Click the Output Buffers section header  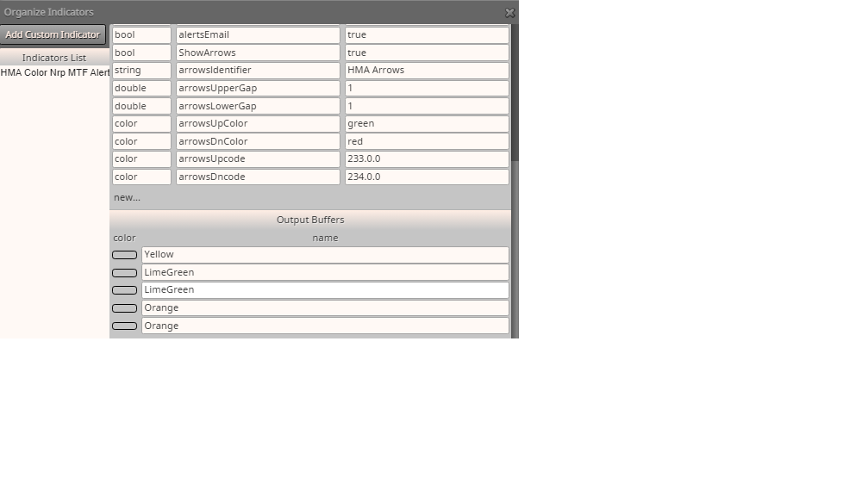pyautogui.click(x=310, y=220)
